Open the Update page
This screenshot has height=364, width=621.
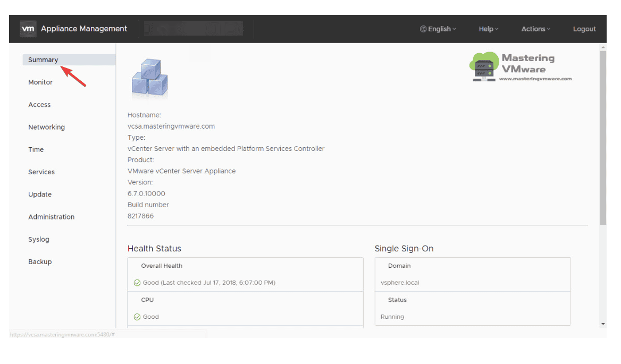39,194
